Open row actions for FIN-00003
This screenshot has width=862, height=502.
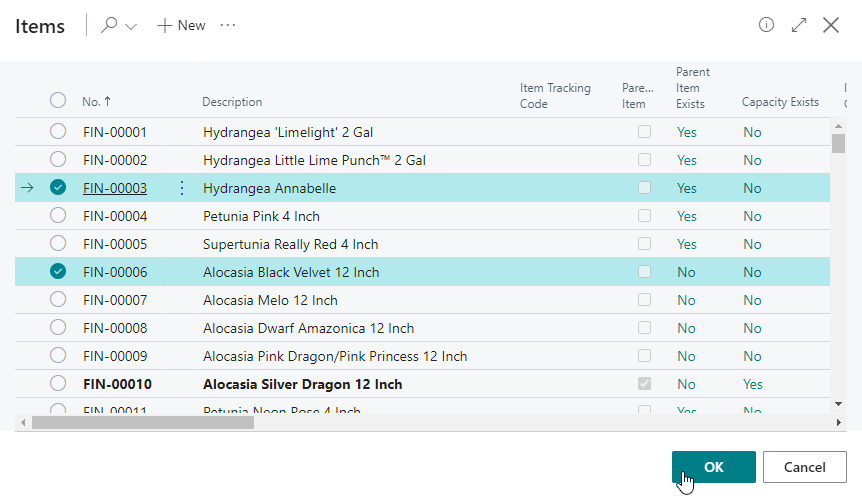point(181,188)
